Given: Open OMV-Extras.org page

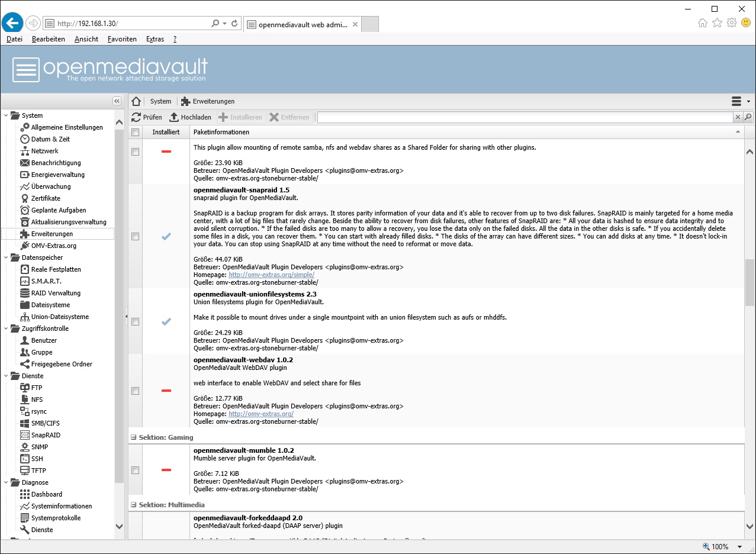Looking at the screenshot, I should 53,246.
